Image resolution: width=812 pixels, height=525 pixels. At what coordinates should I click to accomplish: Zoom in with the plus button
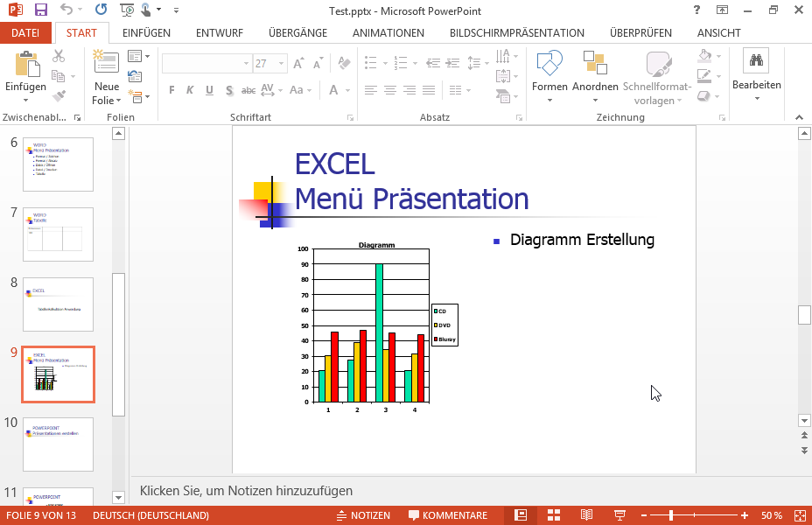click(x=745, y=515)
